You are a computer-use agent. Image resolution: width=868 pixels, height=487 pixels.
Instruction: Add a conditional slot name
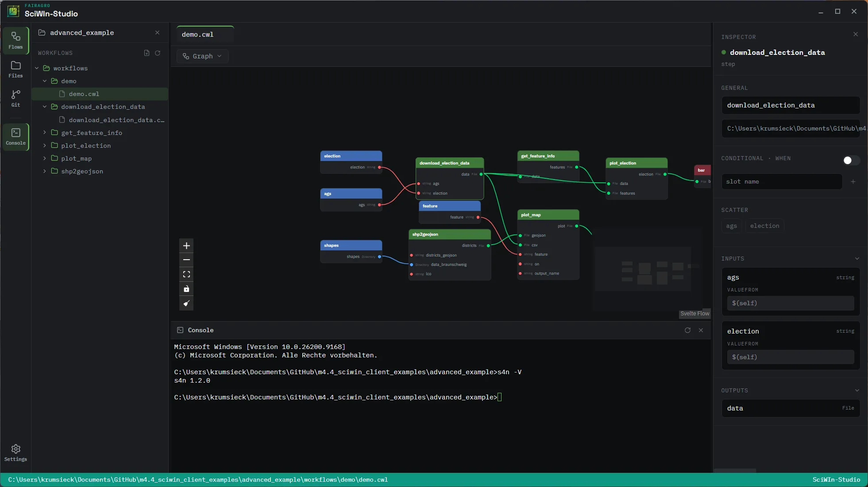click(x=853, y=182)
